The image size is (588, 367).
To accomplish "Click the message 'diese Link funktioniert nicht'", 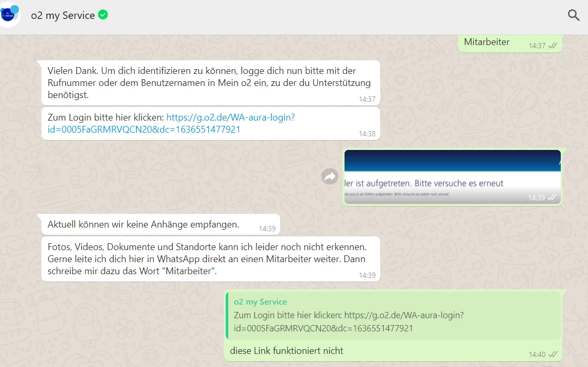I will click(x=286, y=351).
